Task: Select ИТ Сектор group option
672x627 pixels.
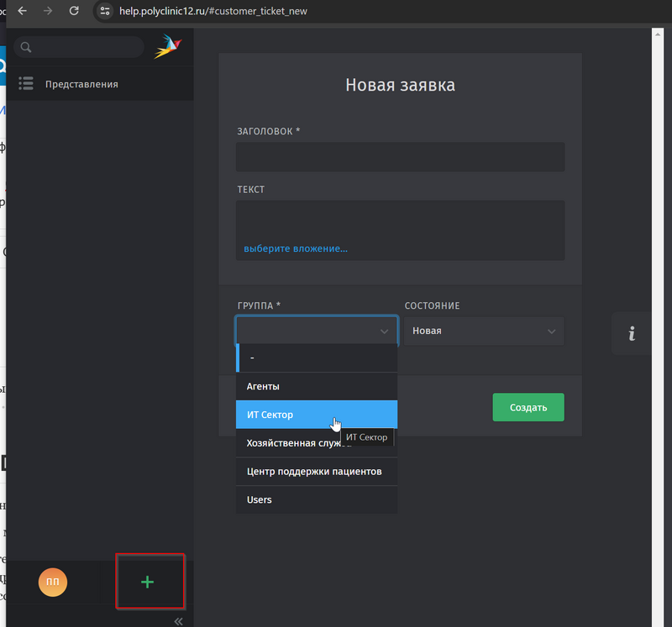Action: [317, 415]
